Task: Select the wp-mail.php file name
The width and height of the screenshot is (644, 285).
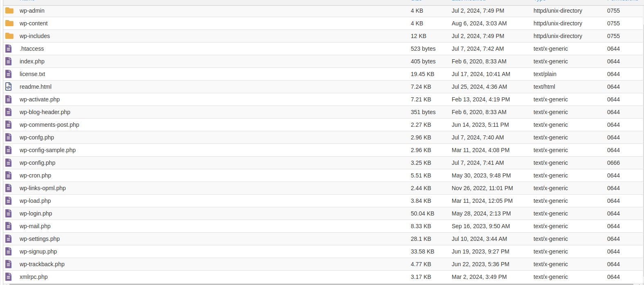Action: pyautogui.click(x=35, y=226)
